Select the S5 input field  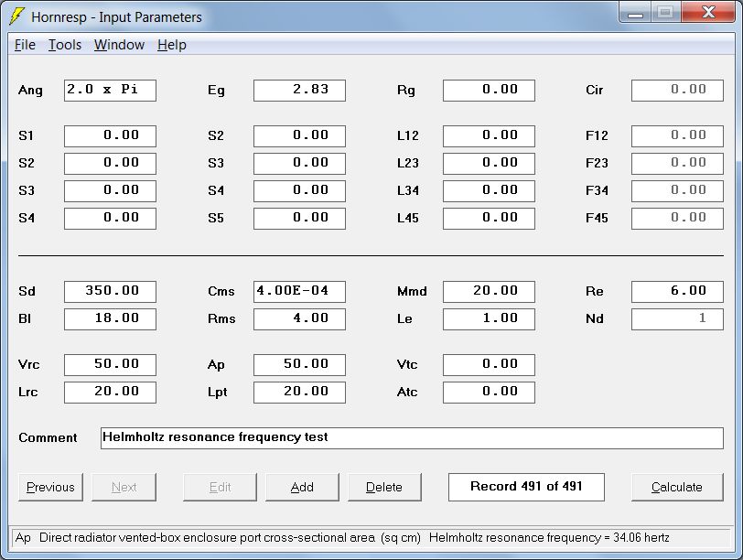(x=299, y=219)
